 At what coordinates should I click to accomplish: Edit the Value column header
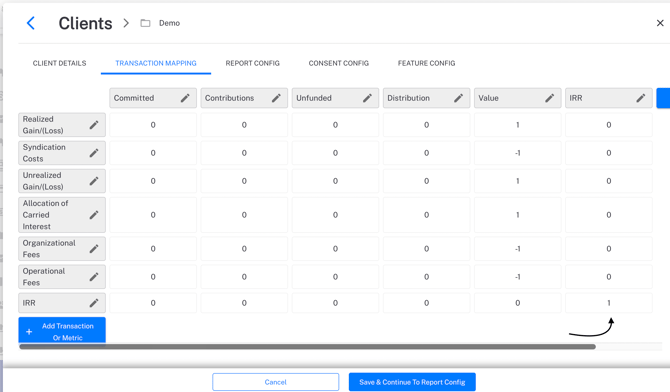tap(550, 98)
